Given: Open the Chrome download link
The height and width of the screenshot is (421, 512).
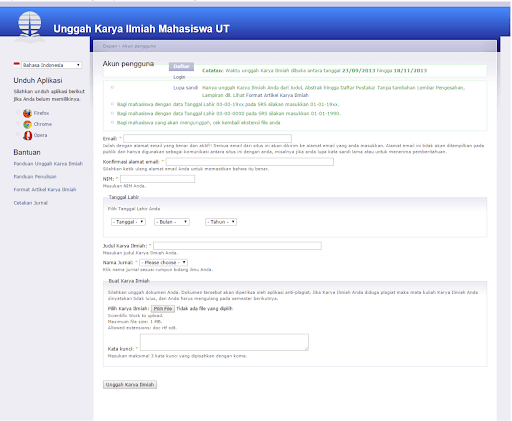Looking at the screenshot, I should click(43, 124).
